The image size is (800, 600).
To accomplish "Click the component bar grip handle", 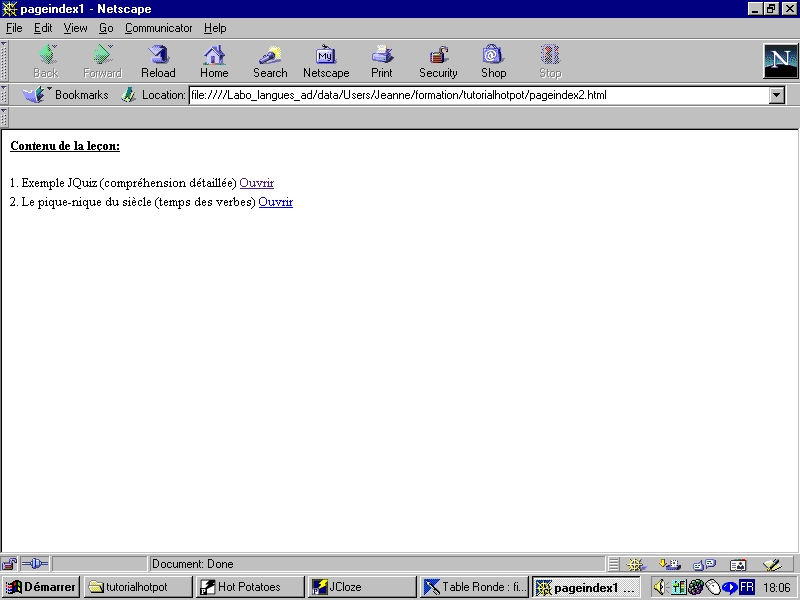I will click(614, 564).
